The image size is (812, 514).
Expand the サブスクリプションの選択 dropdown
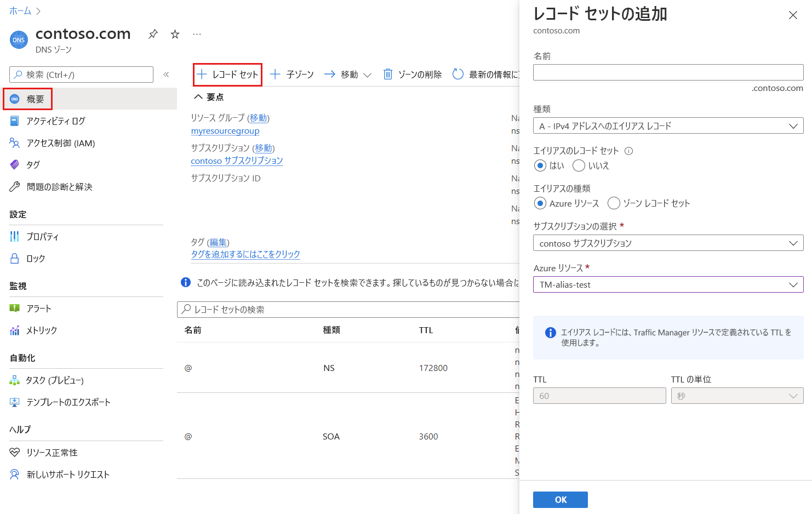coord(668,243)
